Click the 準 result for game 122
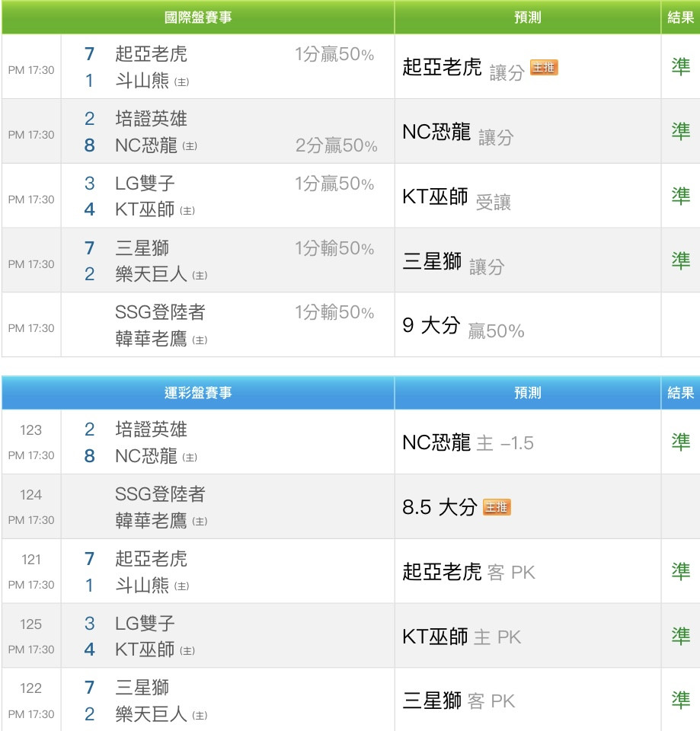The image size is (700, 731). click(680, 701)
